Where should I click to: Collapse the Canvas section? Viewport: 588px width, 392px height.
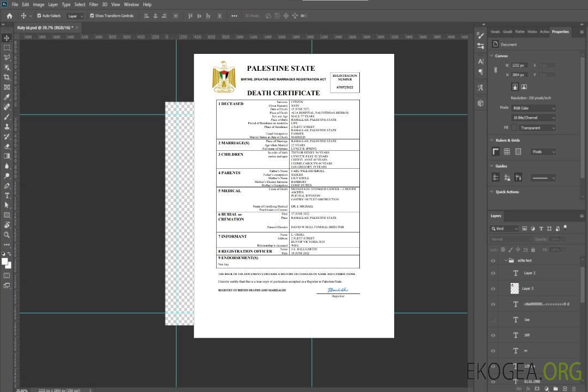pyautogui.click(x=492, y=56)
